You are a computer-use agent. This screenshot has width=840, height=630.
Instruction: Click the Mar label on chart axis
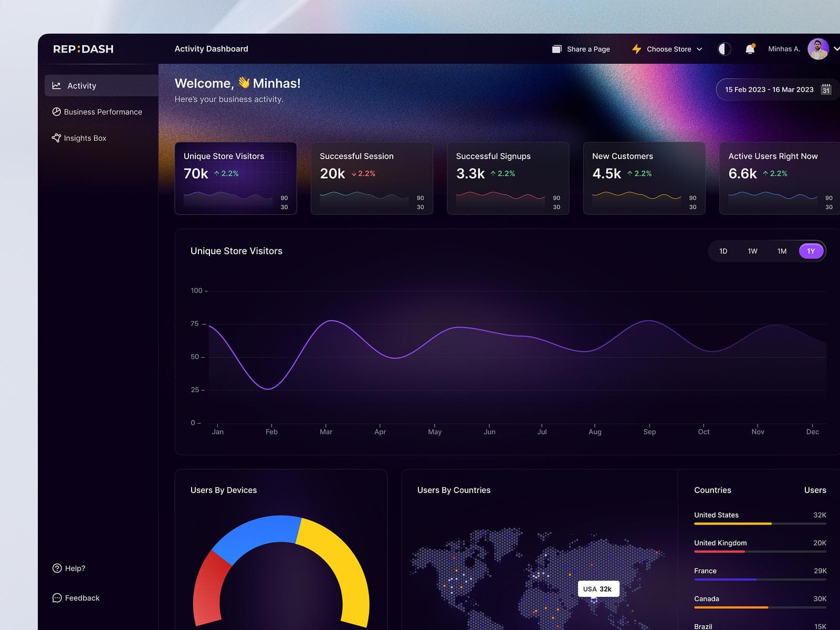pyautogui.click(x=326, y=432)
